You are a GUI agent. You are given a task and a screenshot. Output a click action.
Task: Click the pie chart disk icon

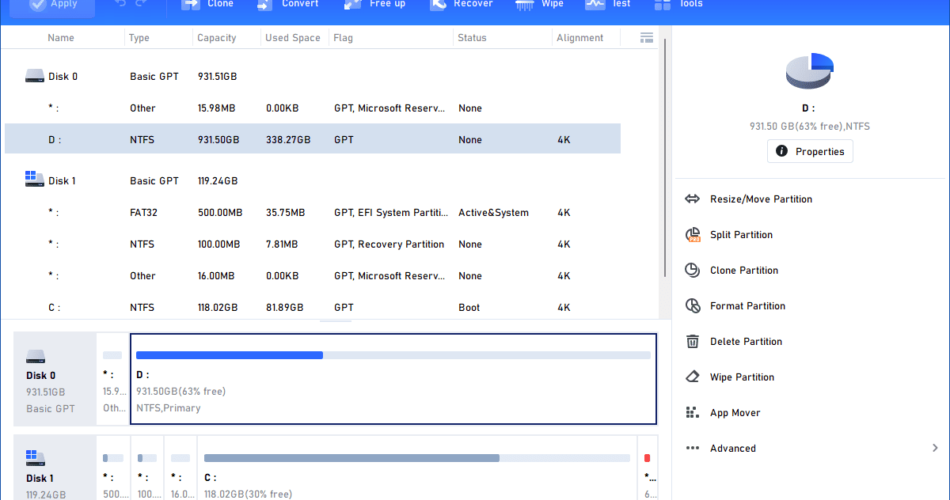pos(810,71)
